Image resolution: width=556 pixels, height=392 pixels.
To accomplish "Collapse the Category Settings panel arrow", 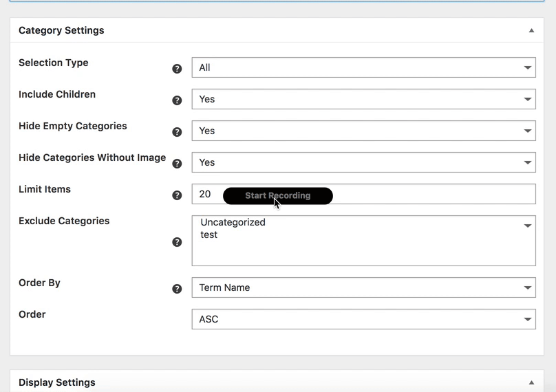I will click(531, 30).
